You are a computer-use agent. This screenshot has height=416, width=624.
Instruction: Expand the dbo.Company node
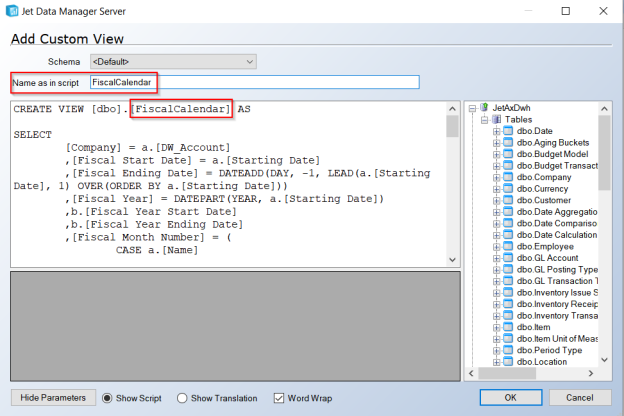pyautogui.click(x=496, y=177)
